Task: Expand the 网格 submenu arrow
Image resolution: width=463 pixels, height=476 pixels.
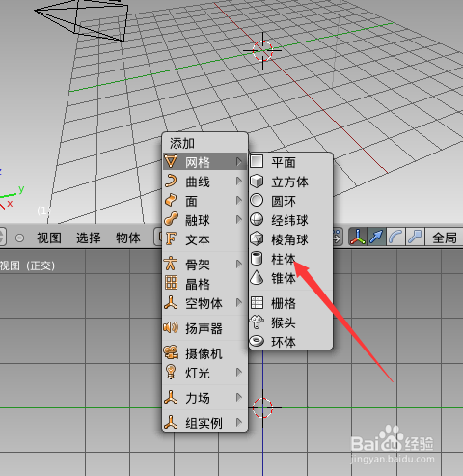Action: tap(239, 161)
